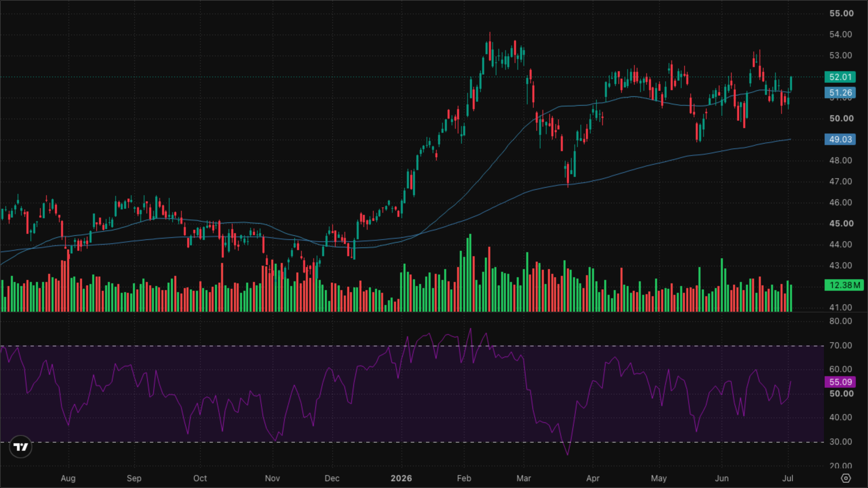The height and width of the screenshot is (488, 868).
Task: Click the Oct label on time axis
Action: click(x=200, y=478)
